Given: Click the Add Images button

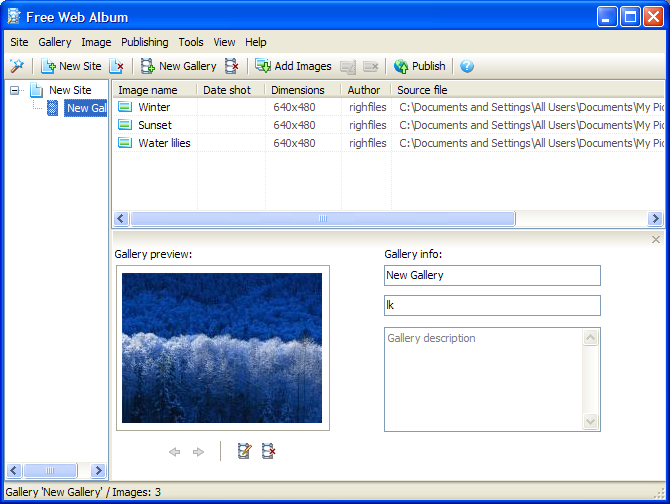Looking at the screenshot, I should click(x=293, y=66).
